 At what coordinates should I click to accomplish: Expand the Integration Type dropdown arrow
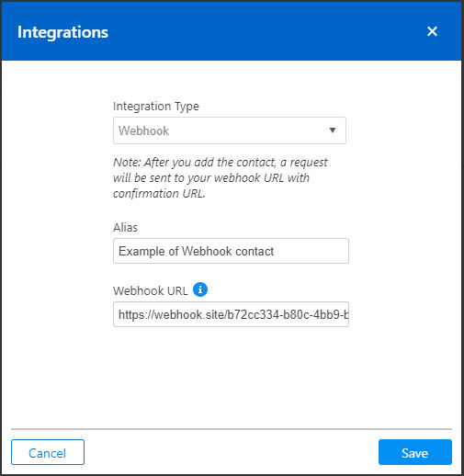tap(333, 130)
